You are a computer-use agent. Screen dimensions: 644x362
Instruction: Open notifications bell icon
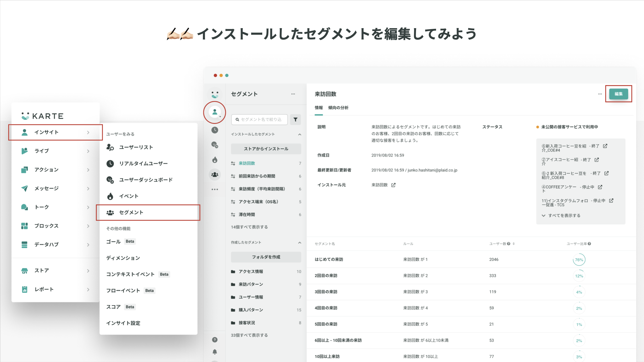215,352
